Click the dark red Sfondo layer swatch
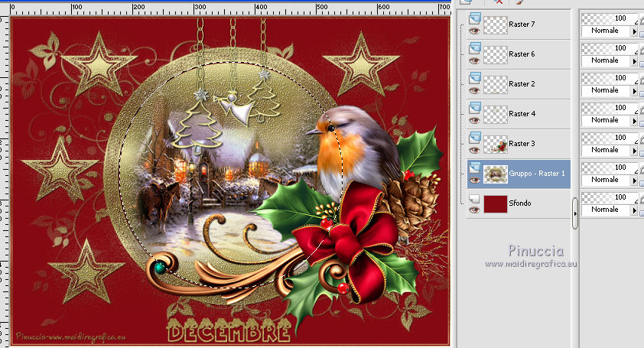 (496, 203)
